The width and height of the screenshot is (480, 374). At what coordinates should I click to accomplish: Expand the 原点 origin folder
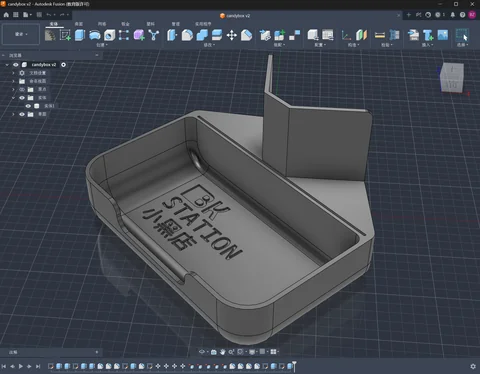(x=13, y=89)
